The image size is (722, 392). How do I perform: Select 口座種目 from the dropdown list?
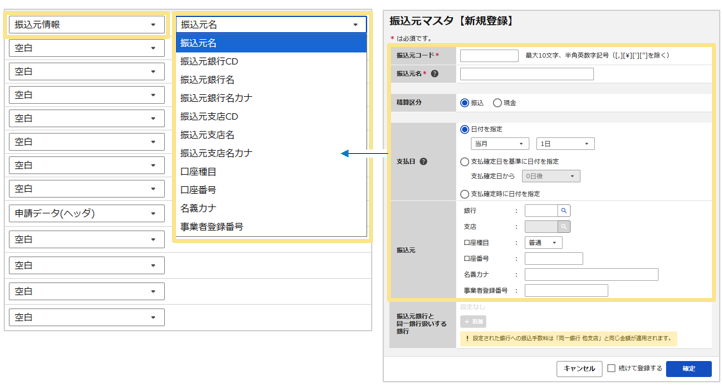coord(271,172)
